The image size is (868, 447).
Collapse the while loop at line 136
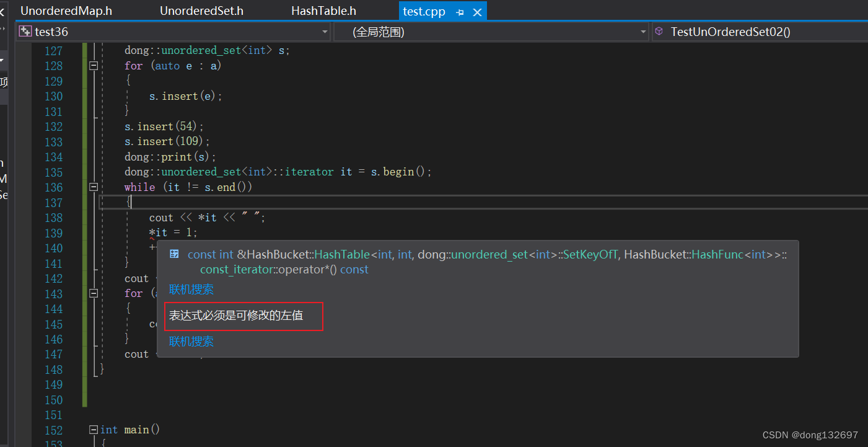tap(94, 187)
